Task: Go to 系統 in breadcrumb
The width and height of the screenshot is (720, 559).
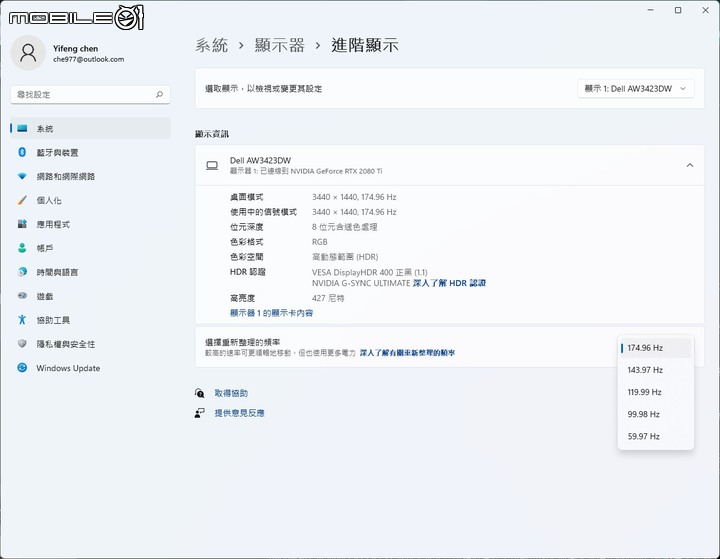Action: pos(212,45)
